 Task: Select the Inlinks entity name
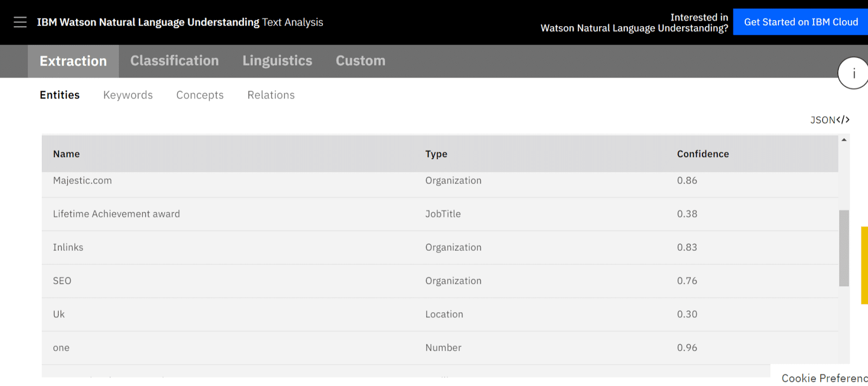[x=68, y=248]
